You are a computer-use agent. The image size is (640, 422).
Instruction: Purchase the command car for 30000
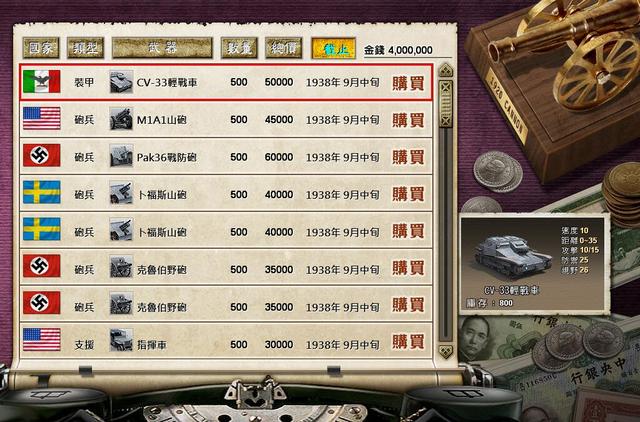[x=408, y=342]
